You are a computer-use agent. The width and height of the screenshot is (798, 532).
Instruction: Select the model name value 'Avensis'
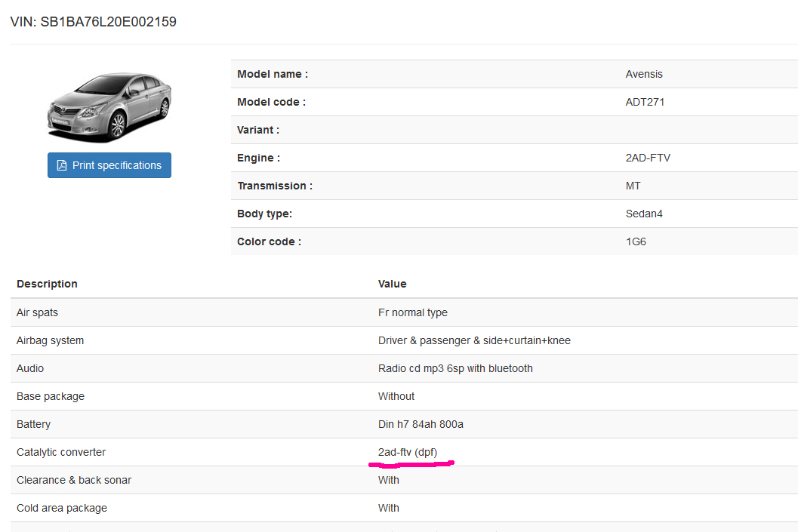(644, 74)
